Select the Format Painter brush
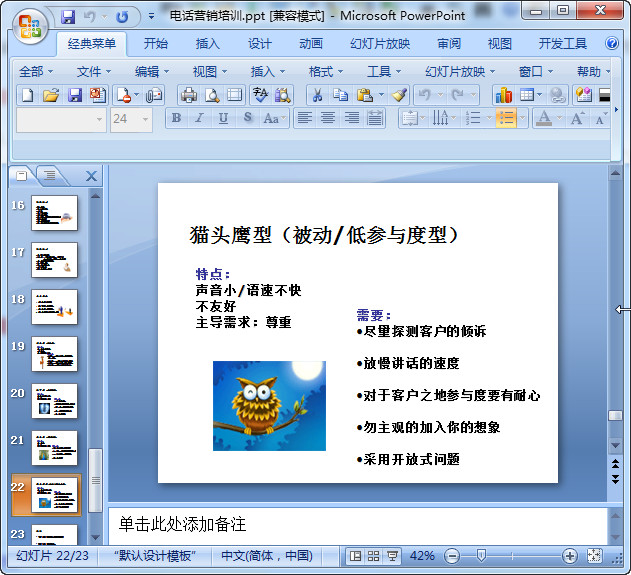The width and height of the screenshot is (631, 575). pyautogui.click(x=400, y=95)
